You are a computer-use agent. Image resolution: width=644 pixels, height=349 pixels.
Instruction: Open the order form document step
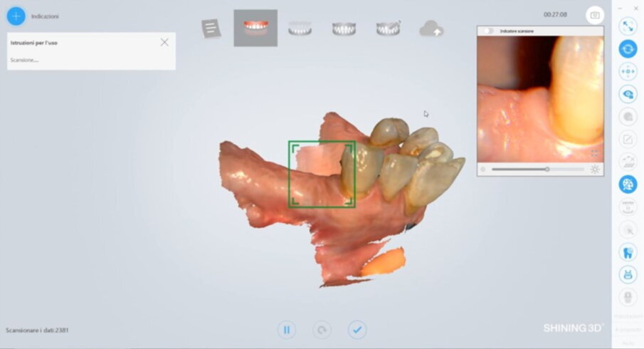[211, 28]
